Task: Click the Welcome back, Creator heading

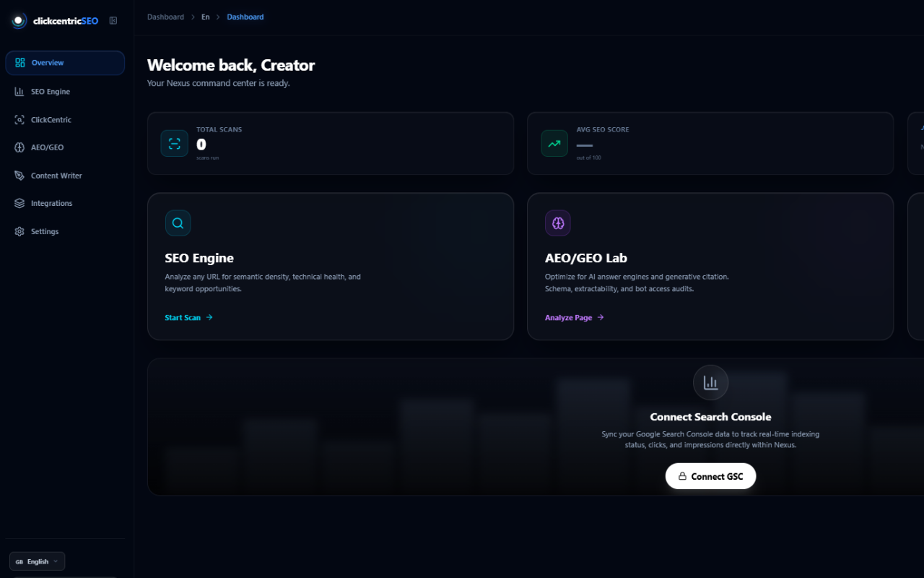Action: click(x=231, y=65)
